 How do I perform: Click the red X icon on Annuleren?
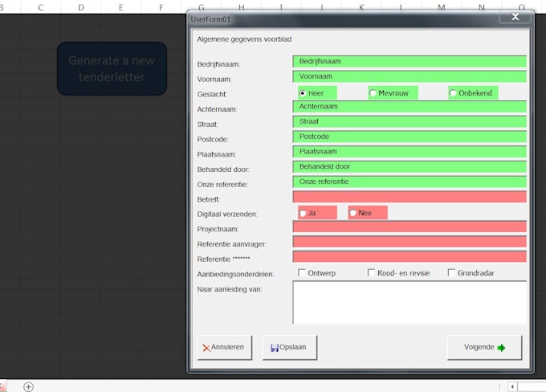point(206,348)
